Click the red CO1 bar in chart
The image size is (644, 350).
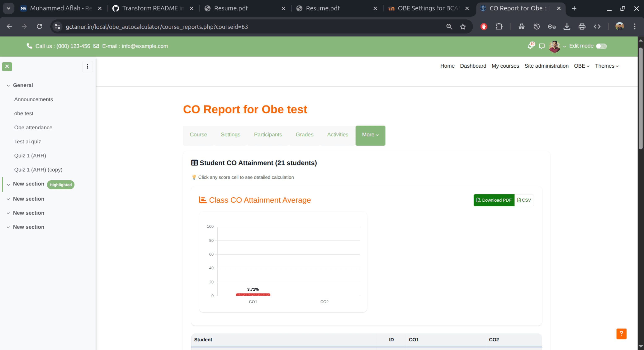[x=253, y=295]
